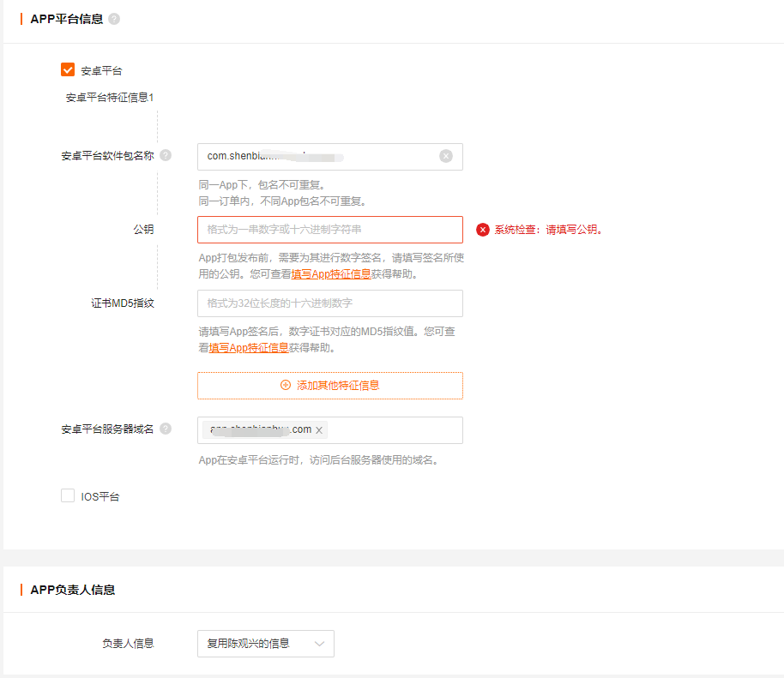Click the help icon beside APP平台信息 heading

tap(114, 19)
